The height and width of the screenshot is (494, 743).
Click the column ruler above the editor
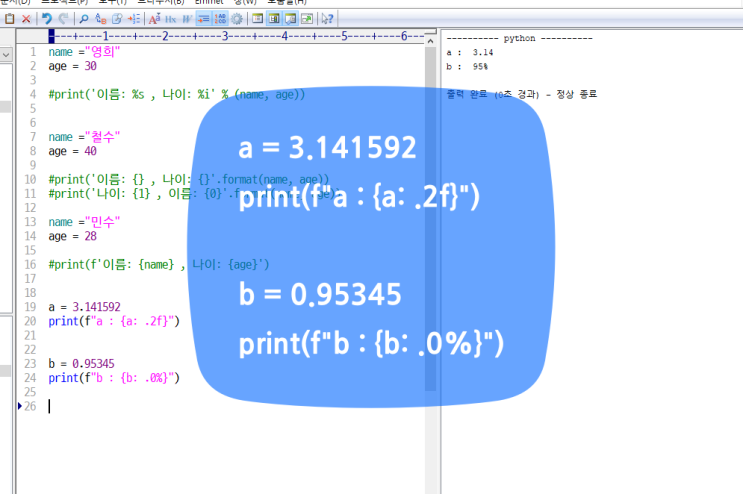point(236,36)
